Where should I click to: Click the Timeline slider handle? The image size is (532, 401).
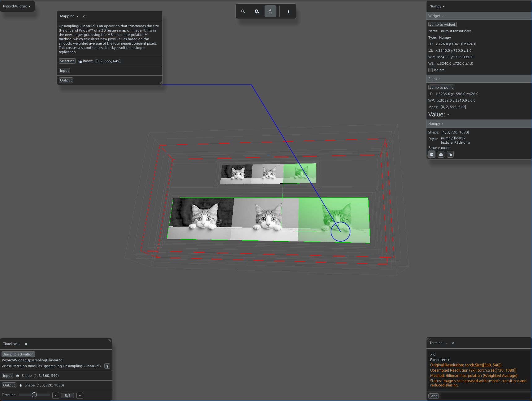pos(34,395)
